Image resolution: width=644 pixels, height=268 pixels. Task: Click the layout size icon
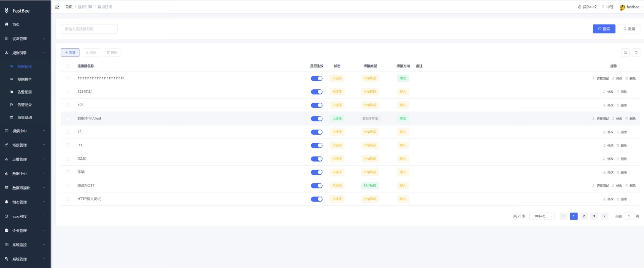pos(603,7)
